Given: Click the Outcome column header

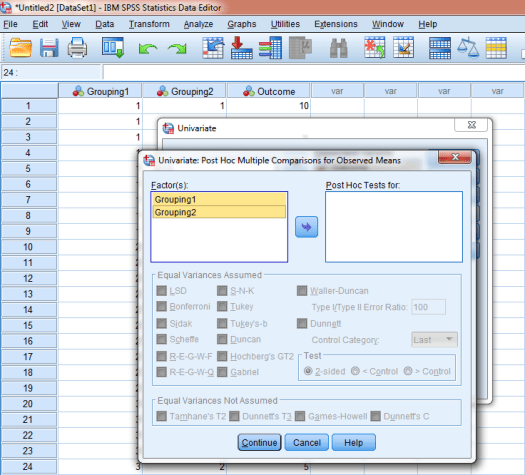Looking at the screenshot, I should pyautogui.click(x=269, y=91).
